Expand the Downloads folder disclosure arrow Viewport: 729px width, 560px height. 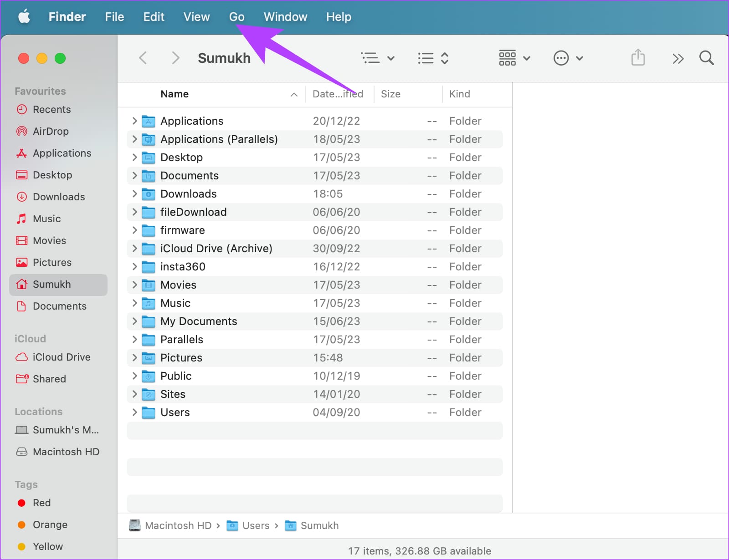tap(134, 194)
